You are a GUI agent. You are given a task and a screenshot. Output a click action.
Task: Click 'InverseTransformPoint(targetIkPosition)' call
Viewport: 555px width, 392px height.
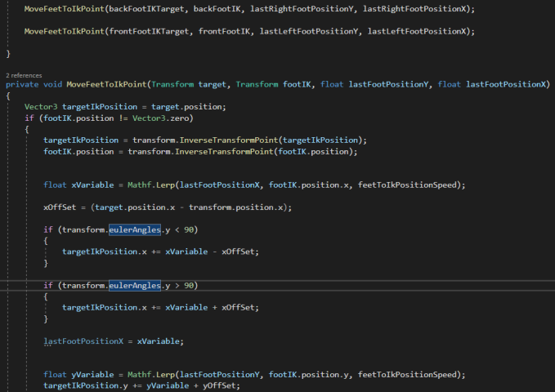click(x=271, y=140)
